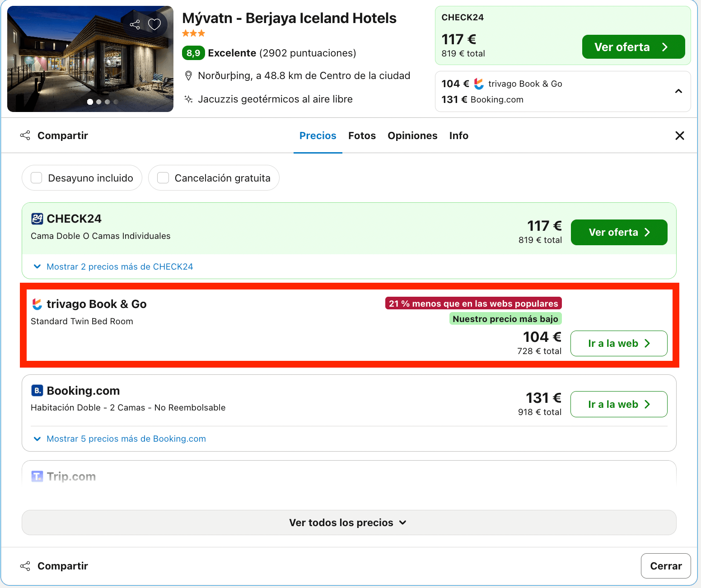Enable Cancelación gratuita filter
The image size is (701, 588).
(214, 178)
